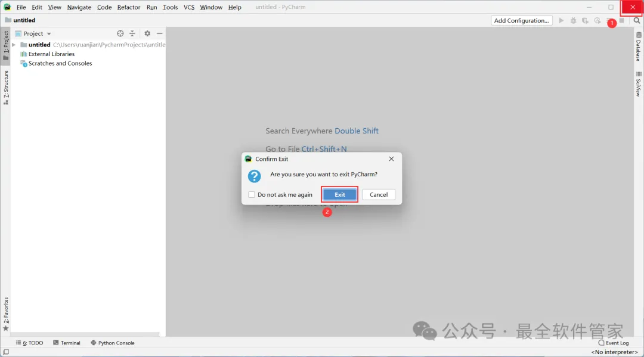Click the Double Shift hint text
Image resolution: width=644 pixels, height=357 pixels.
point(357,131)
